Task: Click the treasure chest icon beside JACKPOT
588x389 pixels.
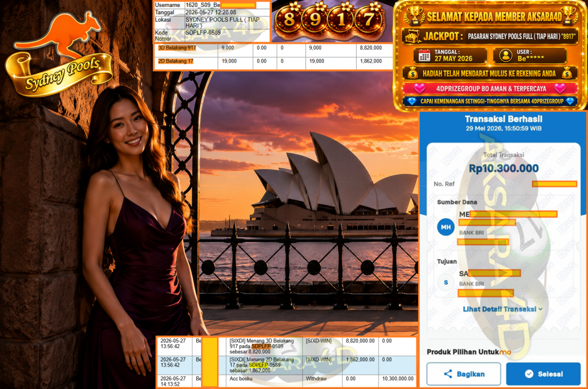Action: coord(412,36)
